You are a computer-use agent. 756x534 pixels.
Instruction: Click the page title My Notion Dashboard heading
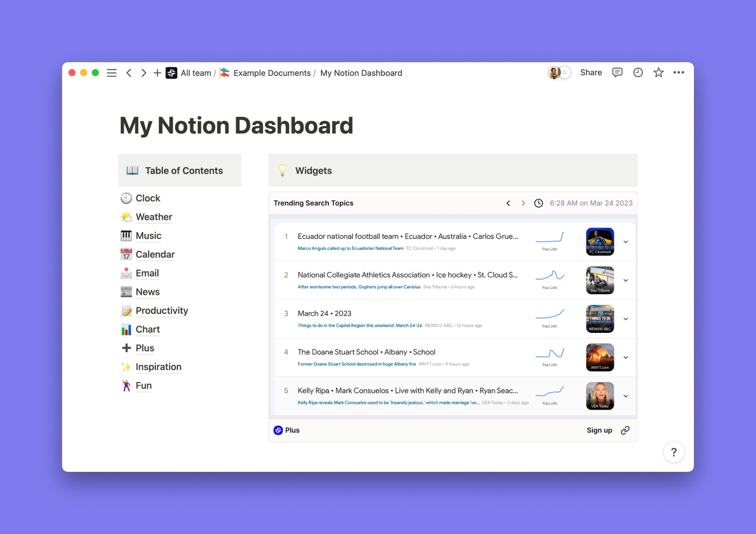[x=236, y=125]
